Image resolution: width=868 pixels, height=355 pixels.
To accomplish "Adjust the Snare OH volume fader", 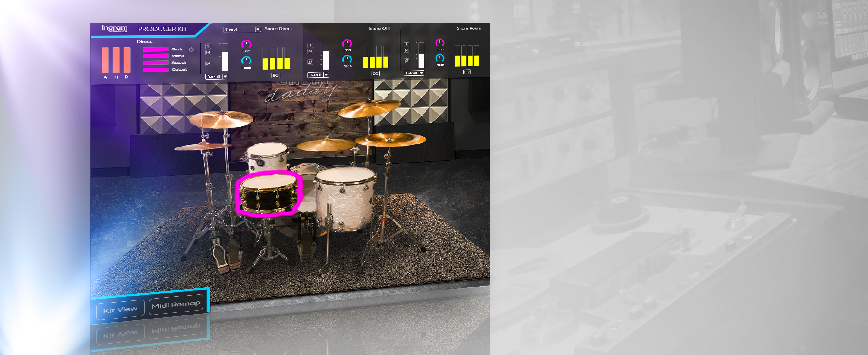I will pyautogui.click(x=326, y=56).
